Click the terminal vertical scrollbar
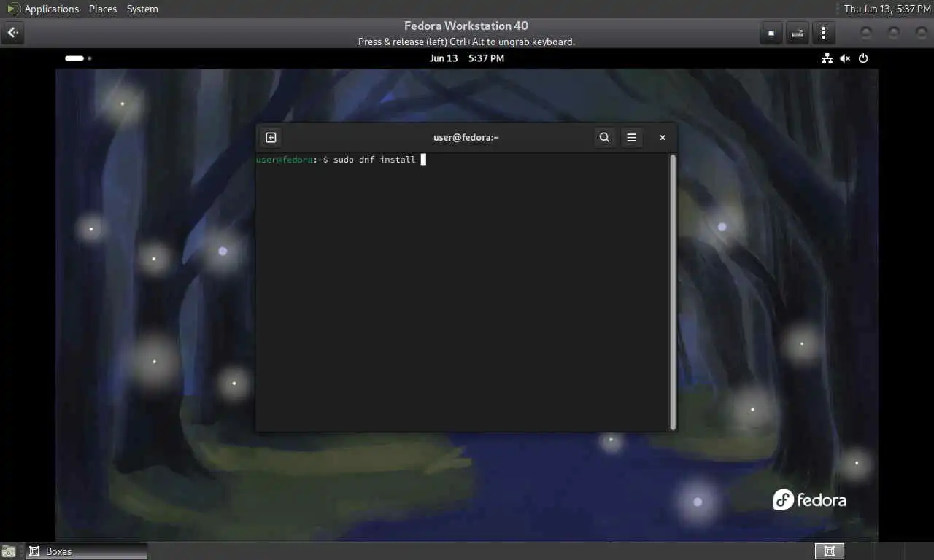Image resolution: width=934 pixels, height=560 pixels. point(673,292)
